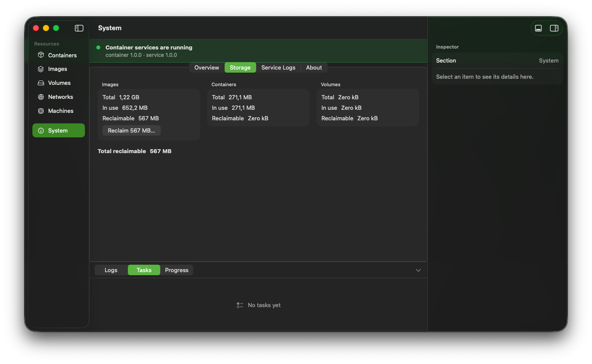
Task: Switch to the Overview tab
Action: click(x=207, y=67)
